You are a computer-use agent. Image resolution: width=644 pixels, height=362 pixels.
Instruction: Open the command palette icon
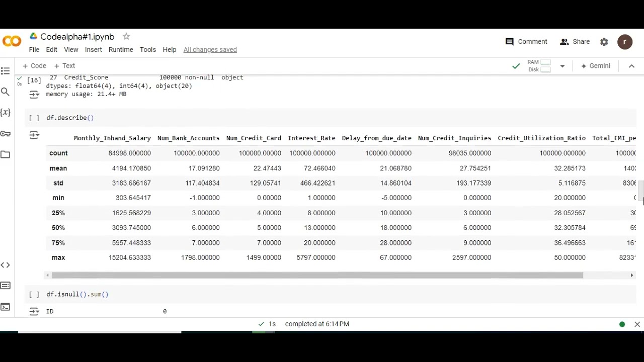click(6, 286)
